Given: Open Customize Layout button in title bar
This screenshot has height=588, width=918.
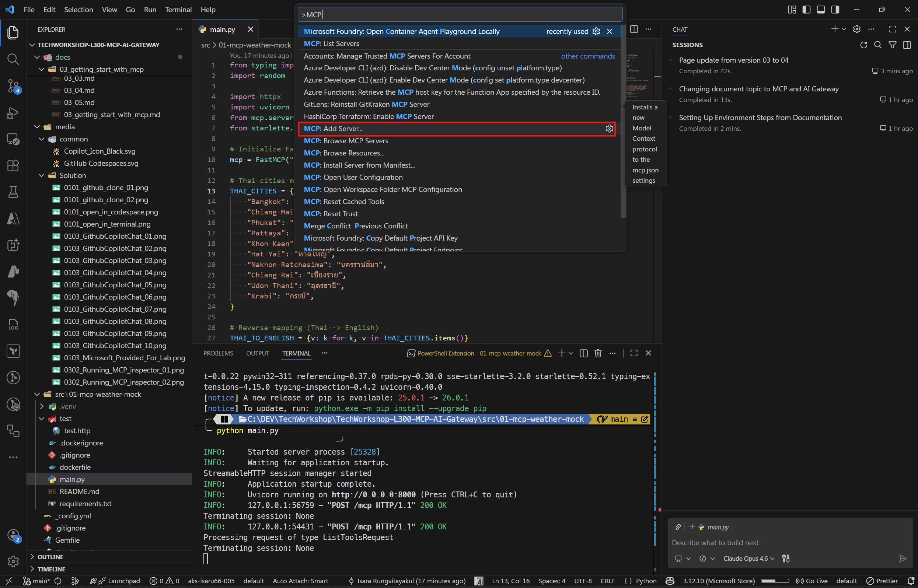Looking at the screenshot, I should 792,10.
